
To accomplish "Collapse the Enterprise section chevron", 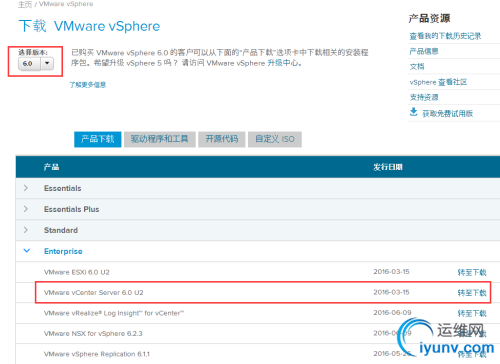I will pyautogui.click(x=27, y=251).
